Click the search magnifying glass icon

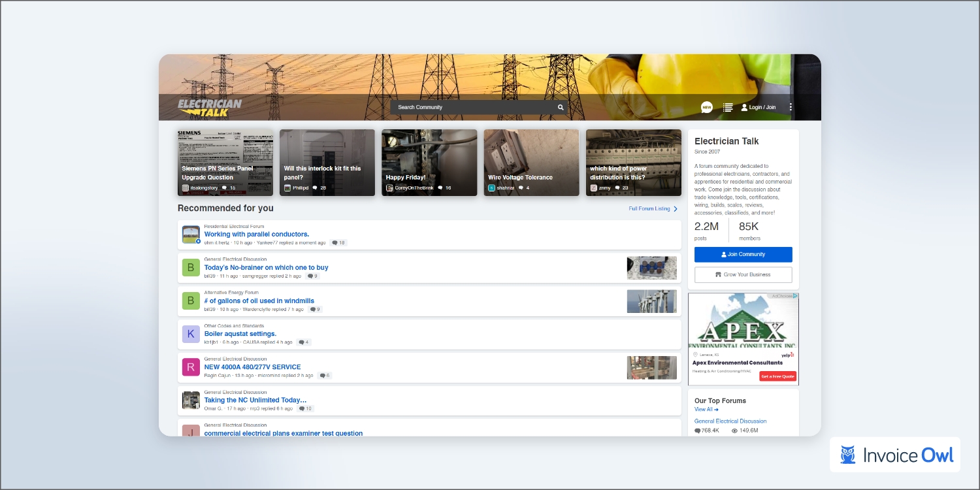561,106
